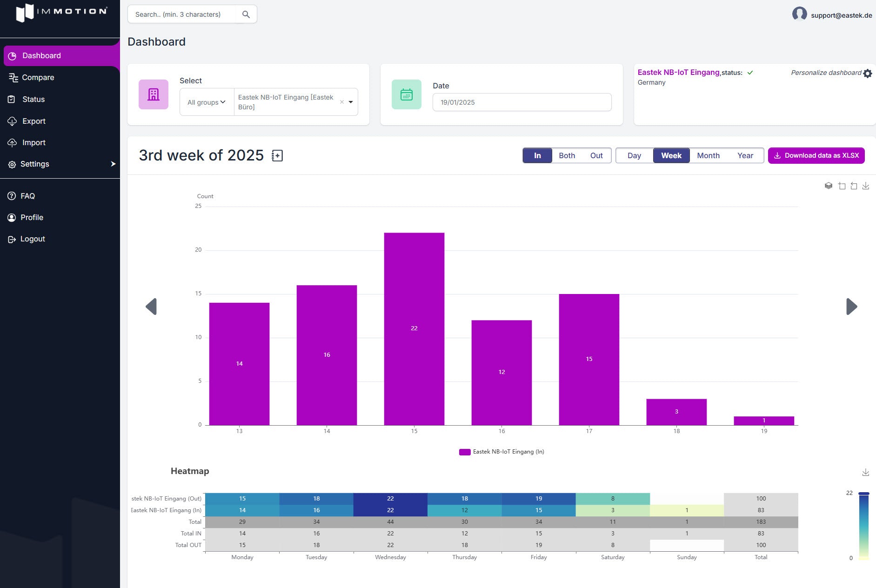
Task: Click the add-widget icon beside week title
Action: [x=277, y=156]
